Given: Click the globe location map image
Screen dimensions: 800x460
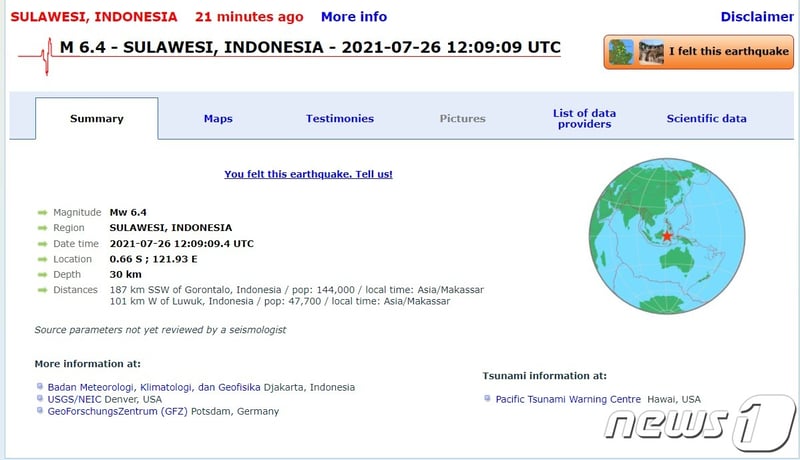Looking at the screenshot, I should (668, 238).
